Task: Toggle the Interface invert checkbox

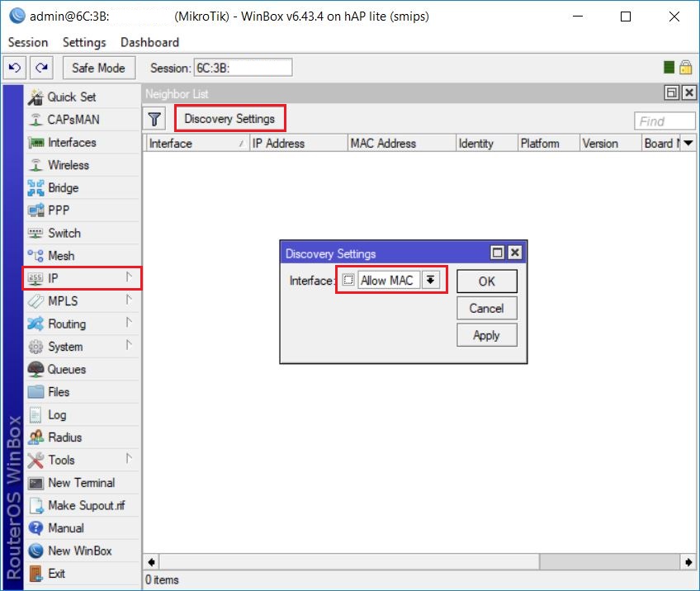Action: 348,280
